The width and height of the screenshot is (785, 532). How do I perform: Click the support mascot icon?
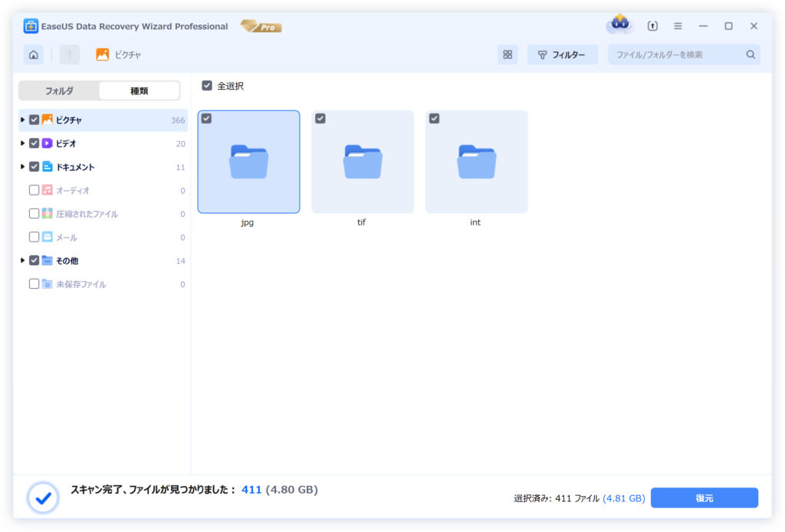619,25
